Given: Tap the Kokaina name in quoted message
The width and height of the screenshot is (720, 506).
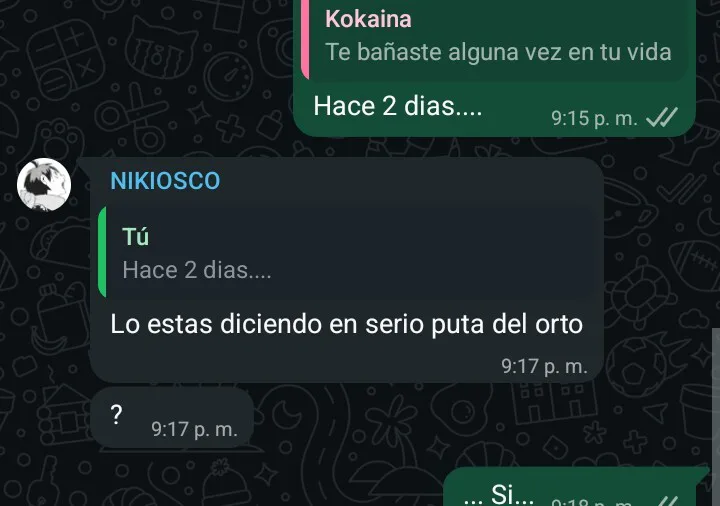Looking at the screenshot, I should 368,19.
